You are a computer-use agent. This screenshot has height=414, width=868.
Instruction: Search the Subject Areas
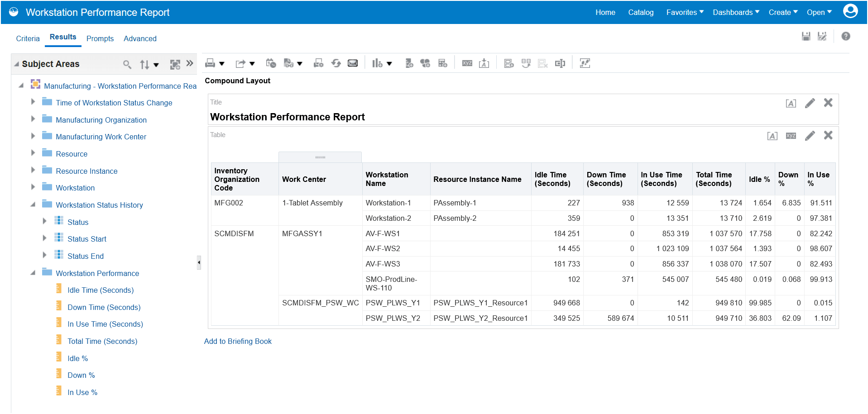[x=127, y=64]
